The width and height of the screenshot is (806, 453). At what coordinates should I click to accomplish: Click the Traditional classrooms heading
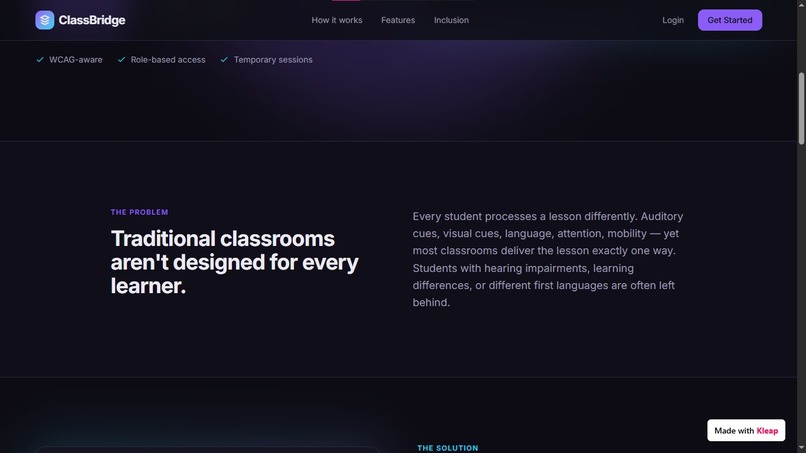pyautogui.click(x=235, y=262)
